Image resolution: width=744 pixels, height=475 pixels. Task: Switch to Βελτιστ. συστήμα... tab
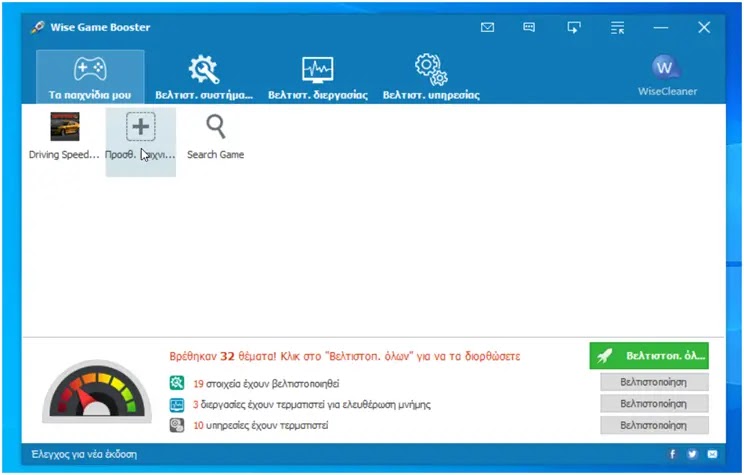[x=204, y=77]
